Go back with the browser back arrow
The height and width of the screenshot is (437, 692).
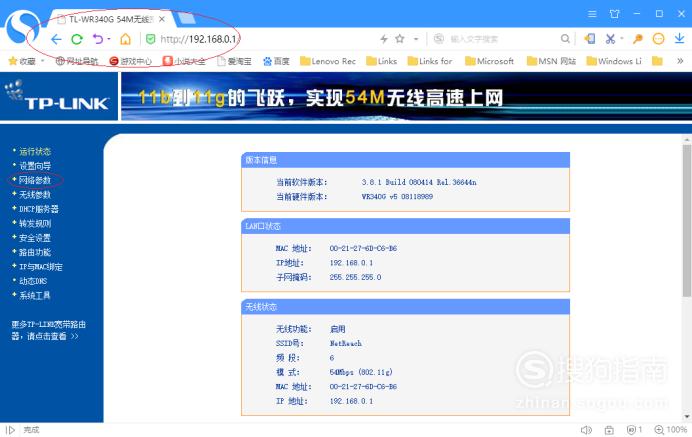(56, 39)
